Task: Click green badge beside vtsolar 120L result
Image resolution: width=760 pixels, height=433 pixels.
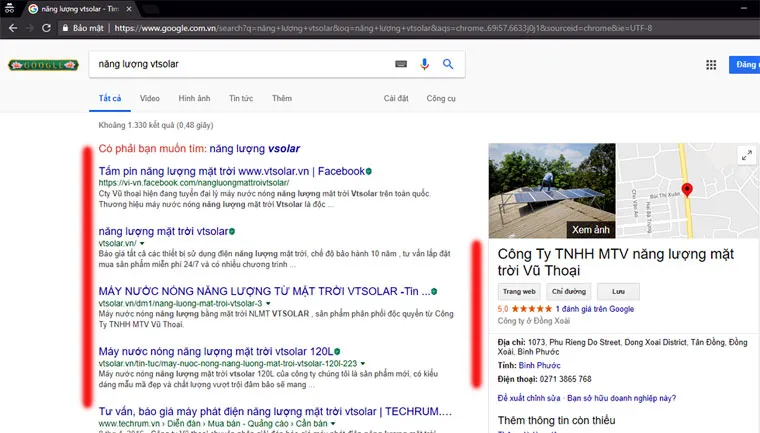Action: click(337, 351)
